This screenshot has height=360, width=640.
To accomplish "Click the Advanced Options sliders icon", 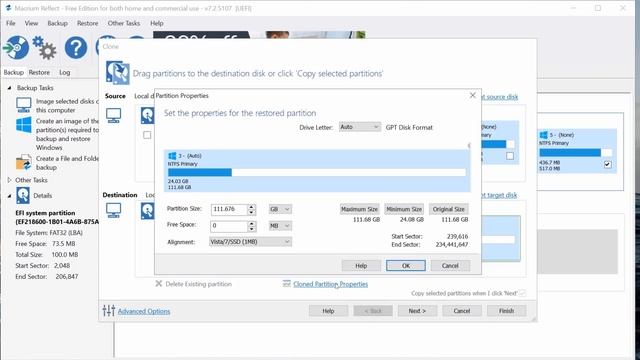I will click(109, 311).
